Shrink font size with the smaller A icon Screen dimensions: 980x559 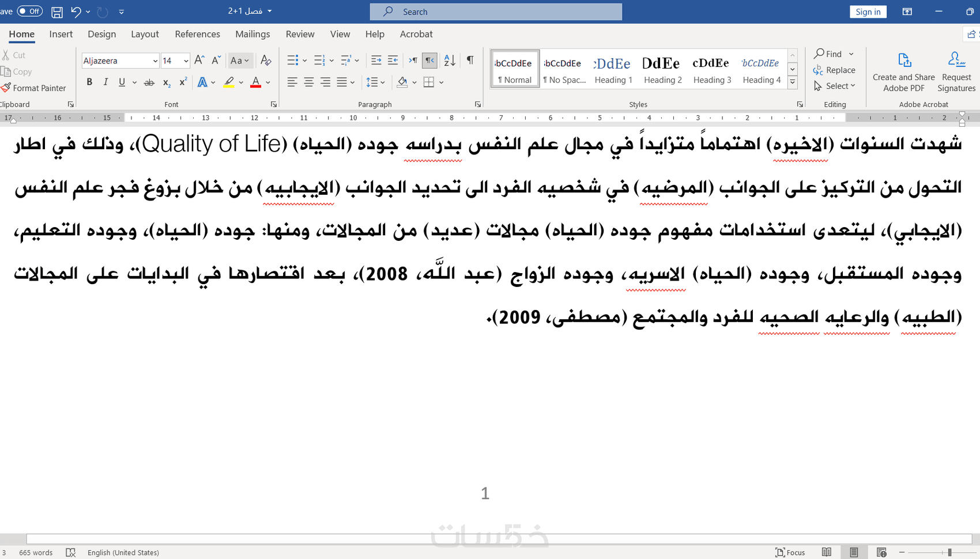click(x=216, y=61)
